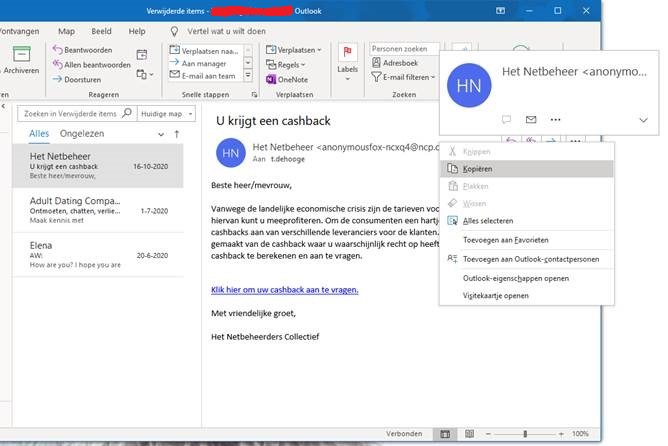Expand the contact card with the chevron
The image size is (668, 446).
click(x=643, y=120)
